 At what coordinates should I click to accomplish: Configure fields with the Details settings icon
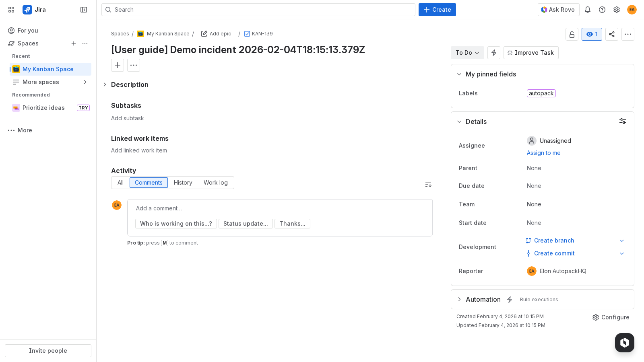click(623, 121)
